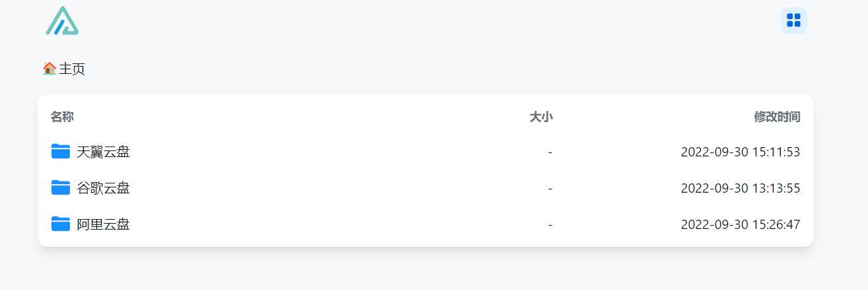The image size is (868, 289).
Task: Sort files by 大小 column header
Action: (541, 117)
